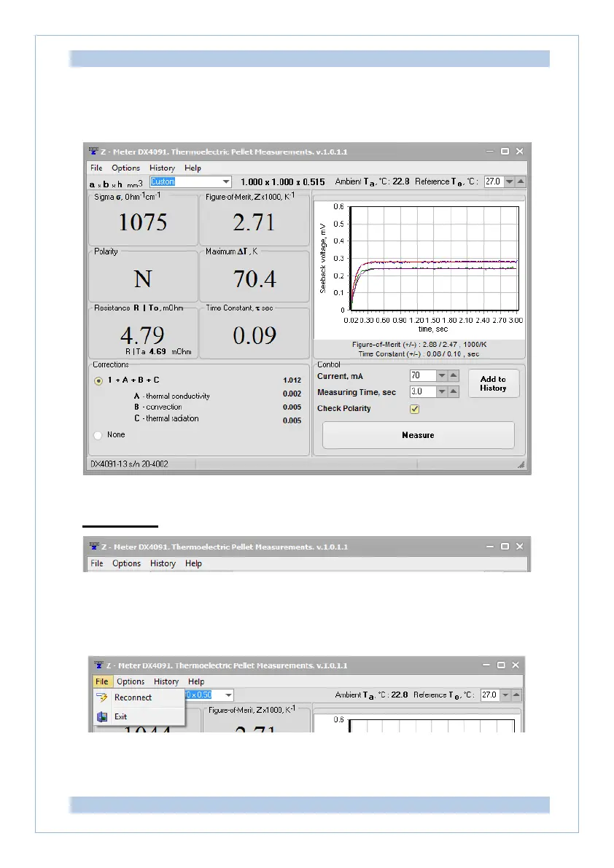Open Help menu in the menu-bar-only window
This screenshot has width=614, height=868.
pos(193,563)
